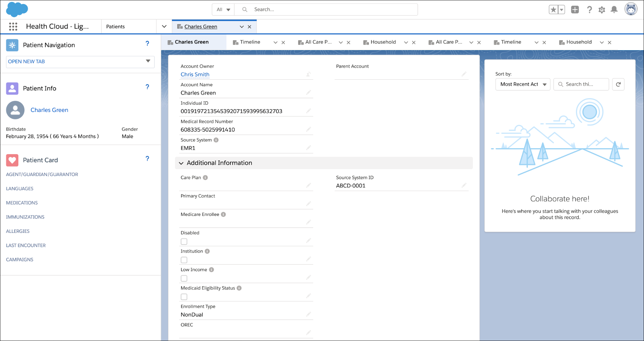Open the OPEN NEW TAB dropdown
The image size is (644, 341).
80,62
